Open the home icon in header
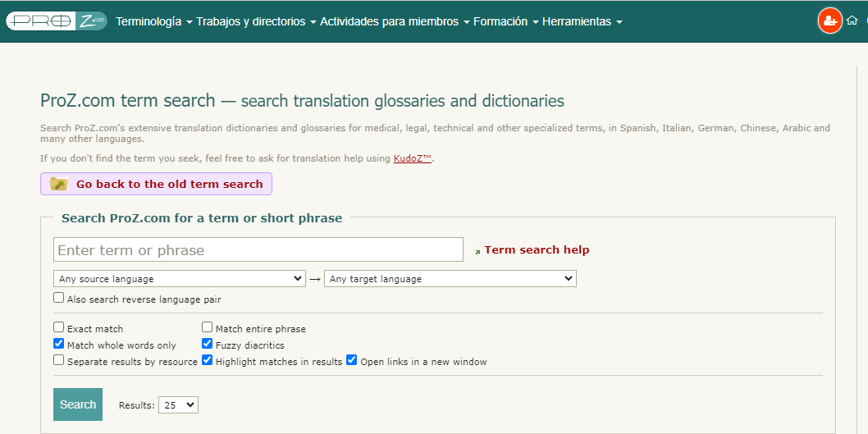Viewport: 868px width, 434px height. coord(852,21)
